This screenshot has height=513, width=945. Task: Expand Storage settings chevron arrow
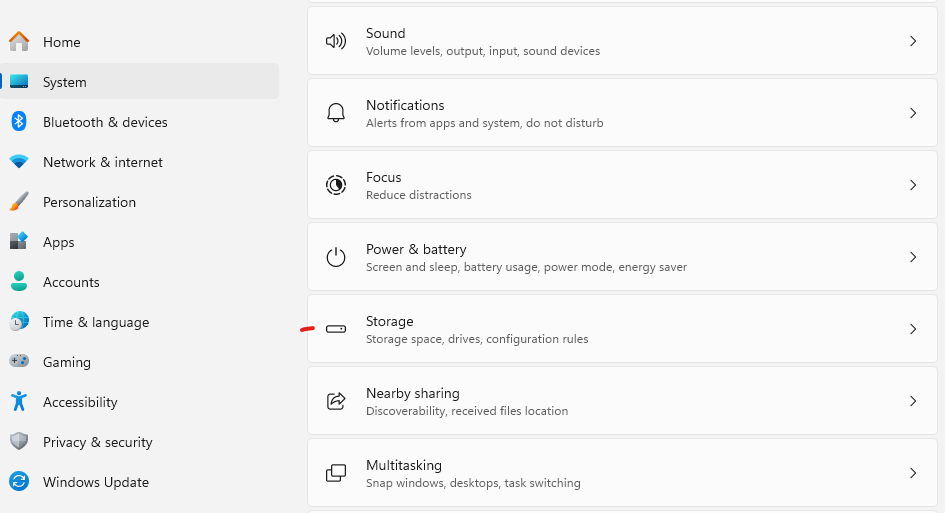(x=912, y=329)
